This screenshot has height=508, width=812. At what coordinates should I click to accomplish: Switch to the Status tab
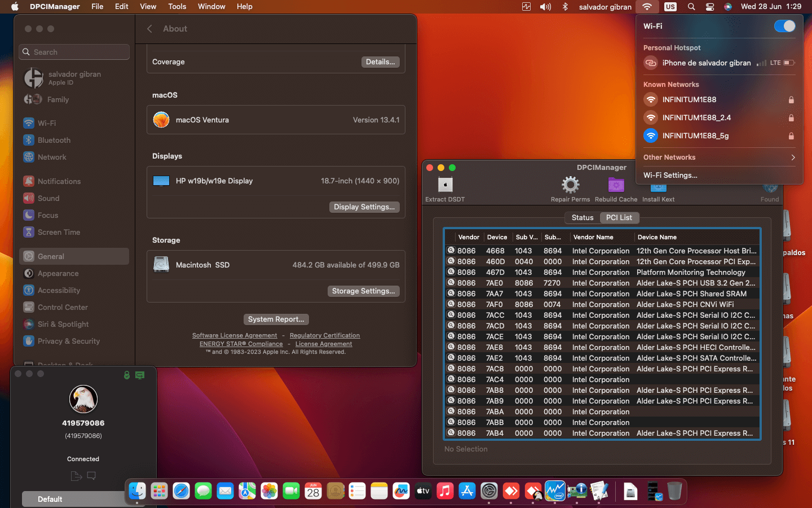pos(582,218)
